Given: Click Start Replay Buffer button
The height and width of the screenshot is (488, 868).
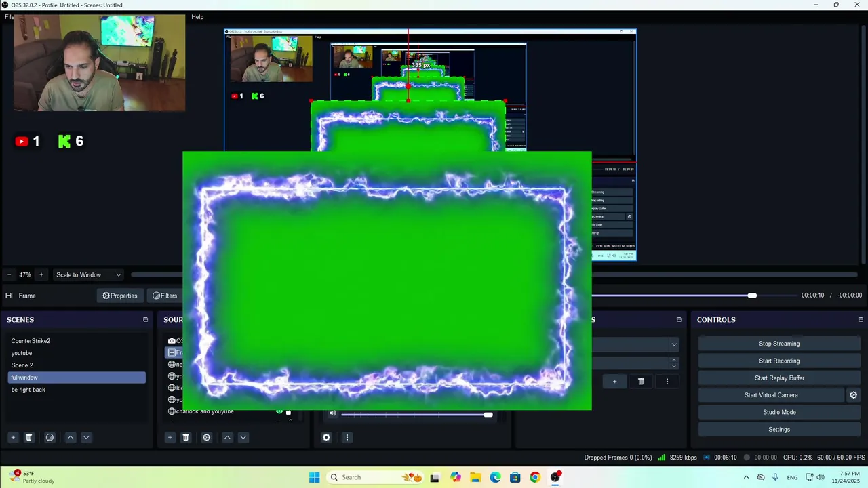Looking at the screenshot, I should [779, 378].
